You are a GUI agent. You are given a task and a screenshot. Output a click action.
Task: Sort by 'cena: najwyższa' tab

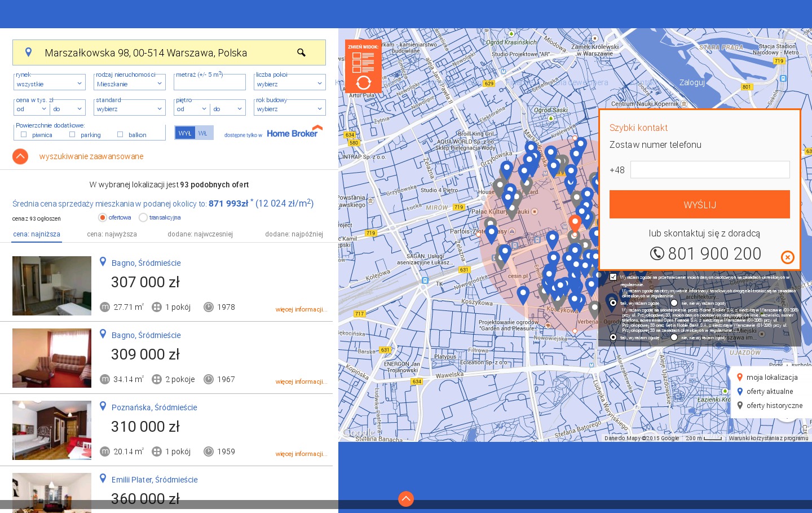[x=112, y=234]
